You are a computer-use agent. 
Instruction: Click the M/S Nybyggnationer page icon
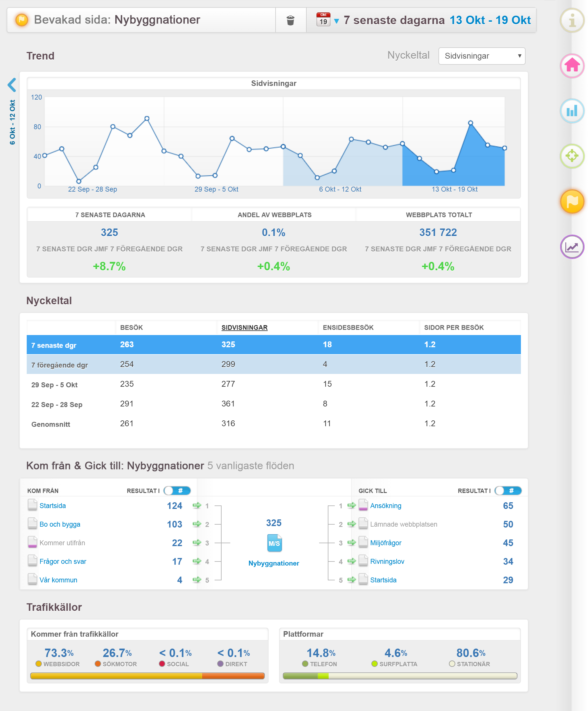tap(274, 543)
